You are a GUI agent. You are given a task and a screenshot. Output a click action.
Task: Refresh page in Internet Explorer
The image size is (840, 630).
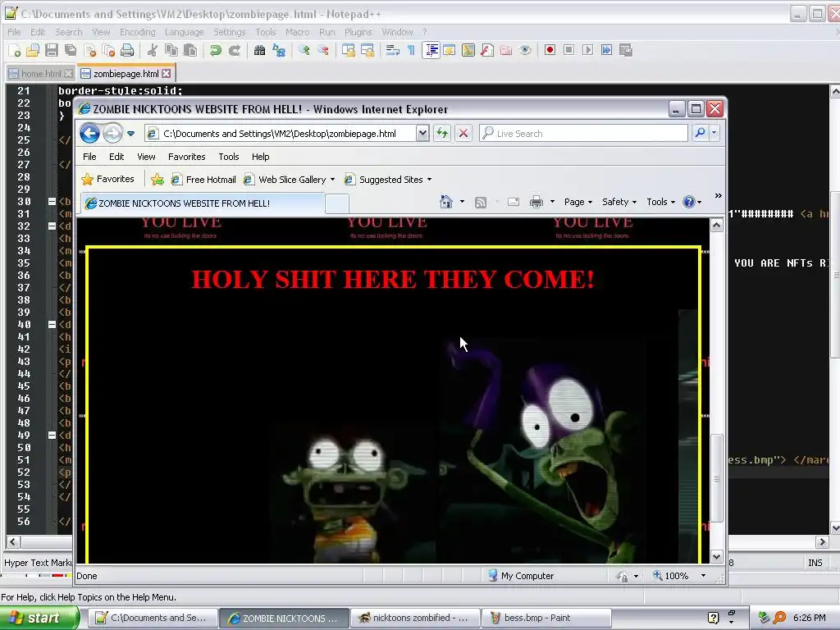[442, 134]
